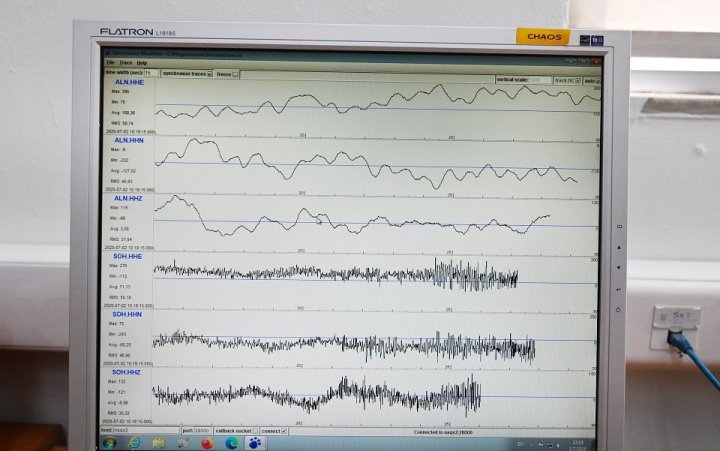Click the blue paw print taskbar icon

(254, 442)
